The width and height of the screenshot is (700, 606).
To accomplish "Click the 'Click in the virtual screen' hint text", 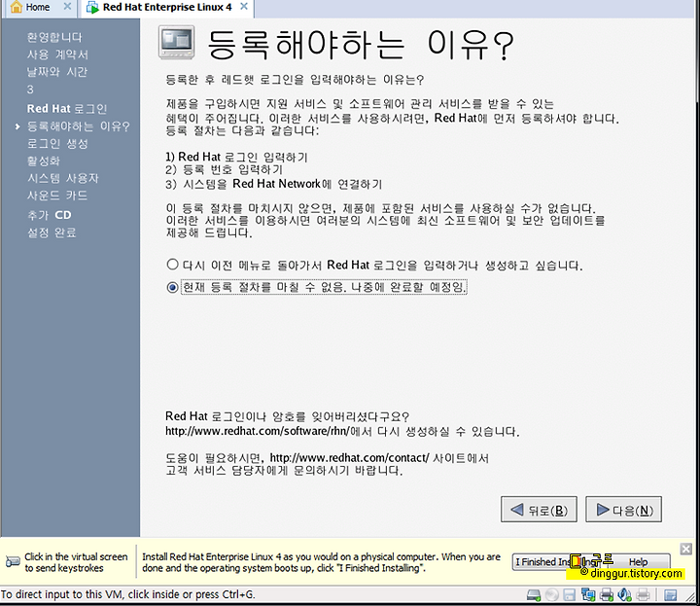I will (76, 562).
